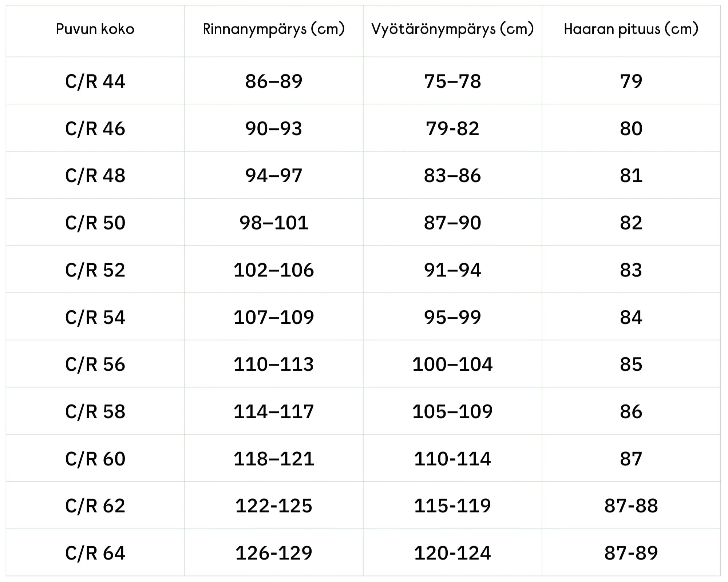This screenshot has width=728, height=582.
Task: Click waist measurement 110-114
Action: [x=452, y=459]
